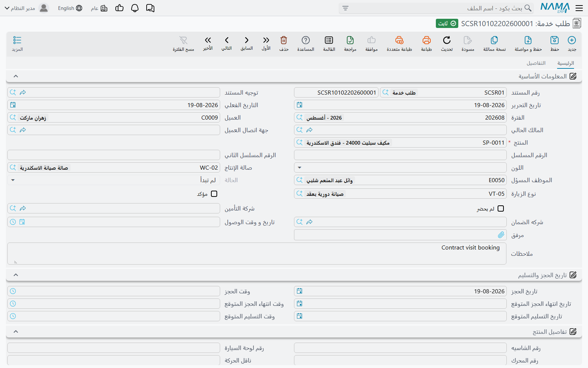Open the المساعدة (Help) icon
The height and width of the screenshot is (368, 588).
coord(306,40)
